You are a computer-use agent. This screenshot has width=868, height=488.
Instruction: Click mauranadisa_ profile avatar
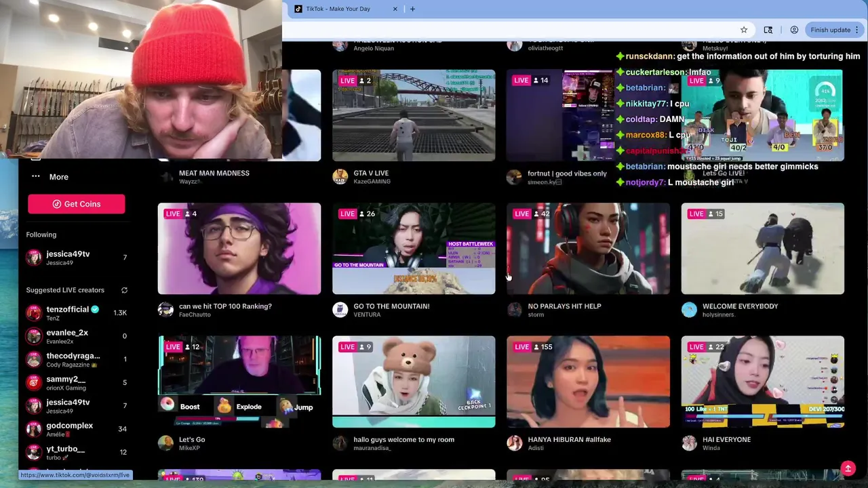click(340, 443)
